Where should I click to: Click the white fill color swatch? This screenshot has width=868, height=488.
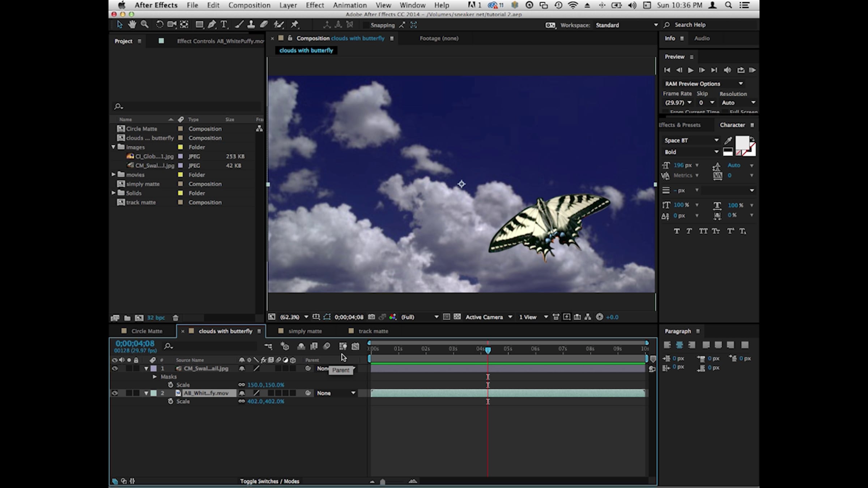[742, 142]
